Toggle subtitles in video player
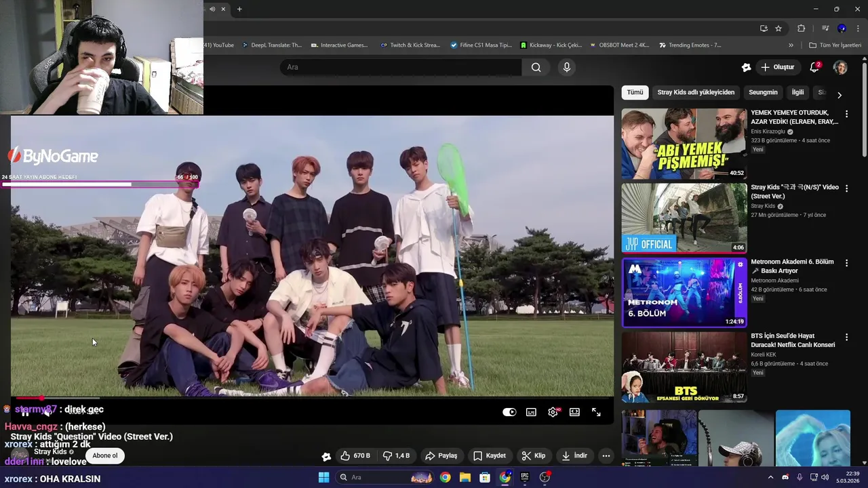The height and width of the screenshot is (488, 868). tap(531, 412)
